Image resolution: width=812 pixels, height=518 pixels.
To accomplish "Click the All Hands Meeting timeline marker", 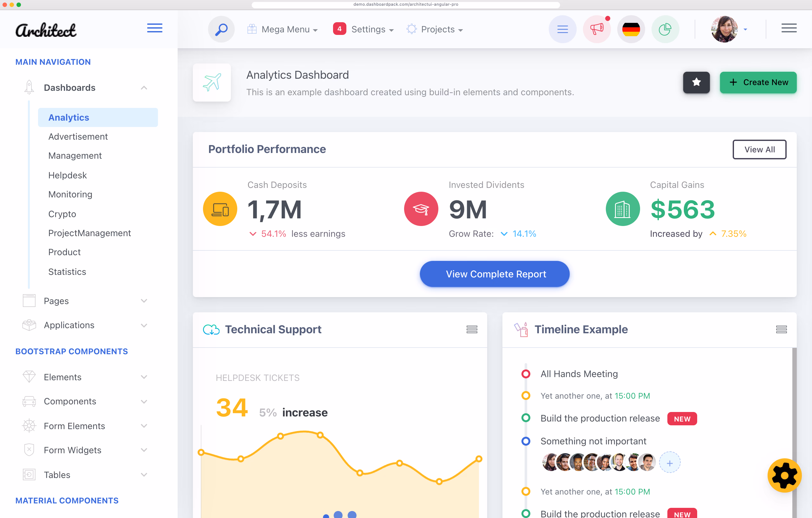I will point(526,374).
